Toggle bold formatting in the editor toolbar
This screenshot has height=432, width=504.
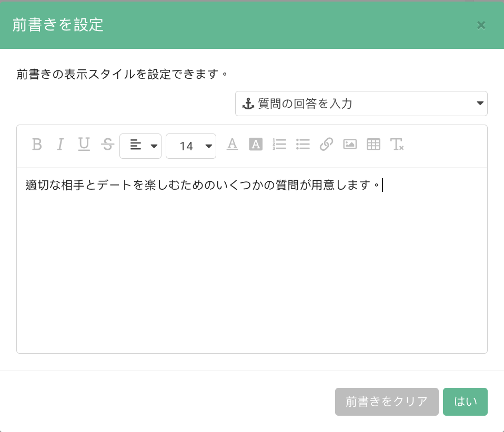click(x=37, y=145)
